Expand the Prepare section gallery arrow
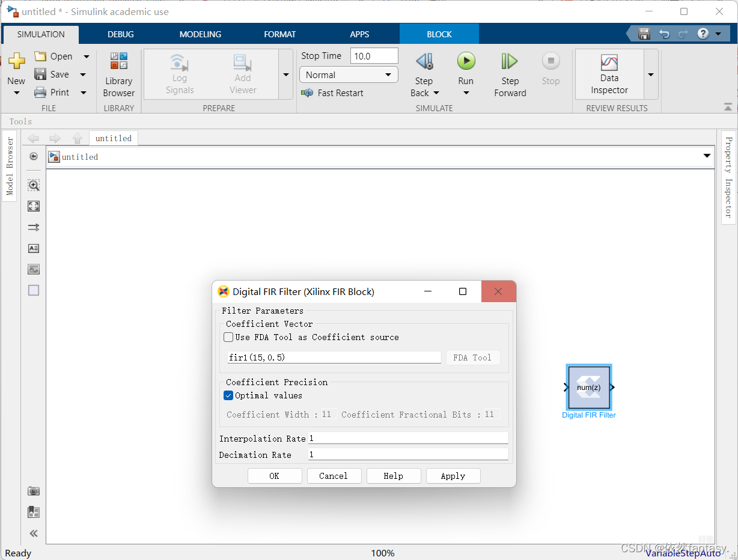The image size is (738, 560). [x=286, y=75]
